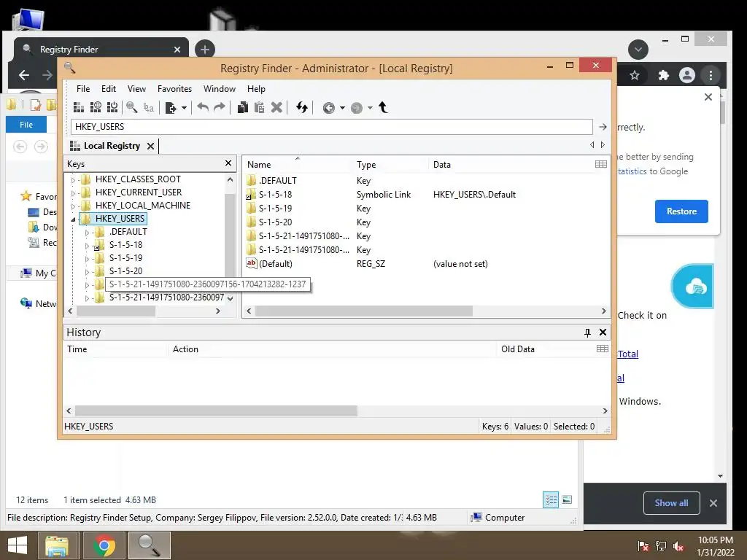The height and width of the screenshot is (560, 747).
Task: Click the Up one level arrow
Action: coord(383,108)
